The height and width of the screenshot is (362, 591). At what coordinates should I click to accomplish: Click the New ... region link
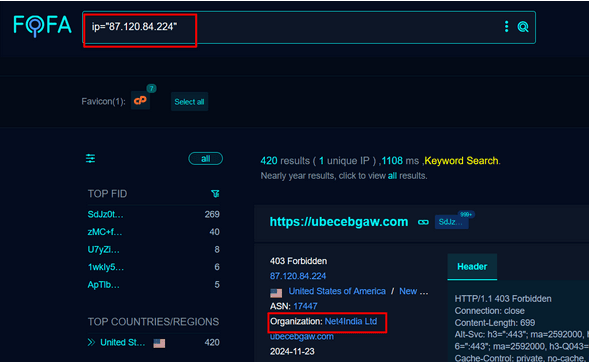click(413, 291)
